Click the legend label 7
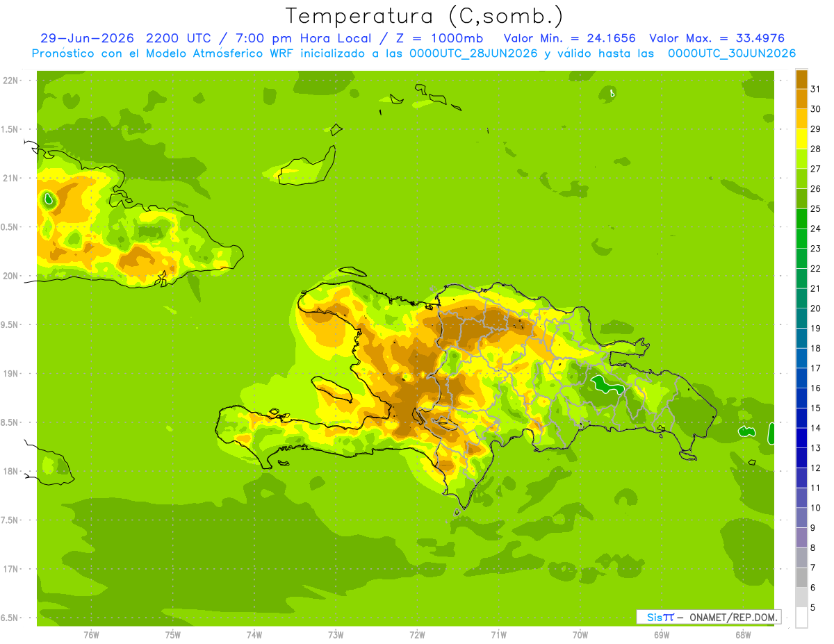This screenshot has height=644, width=834. pos(812,568)
